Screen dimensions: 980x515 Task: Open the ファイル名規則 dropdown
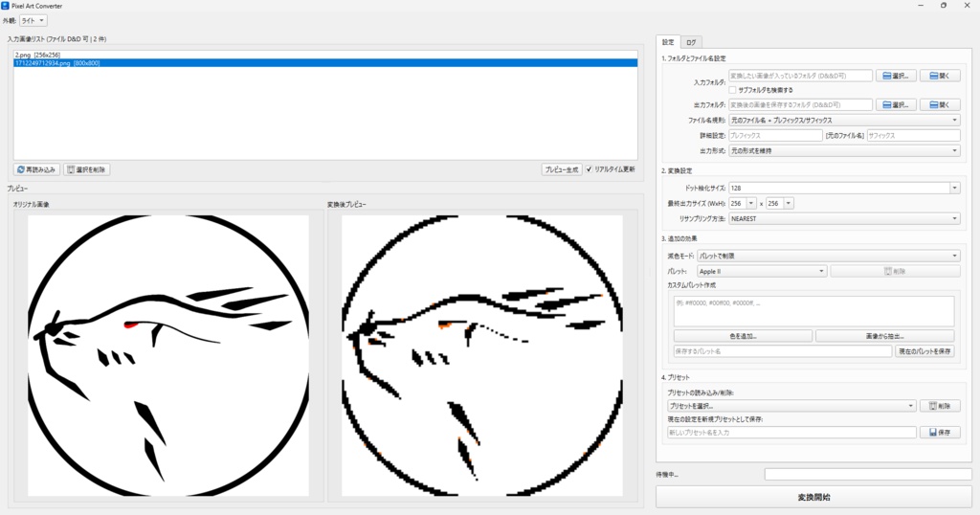coord(844,120)
